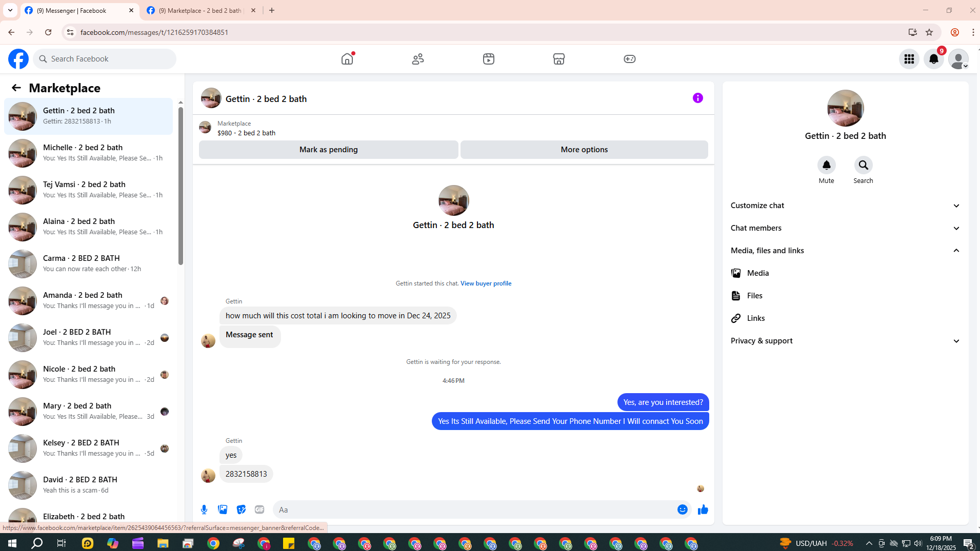Show hidden system tray icons

[869, 543]
